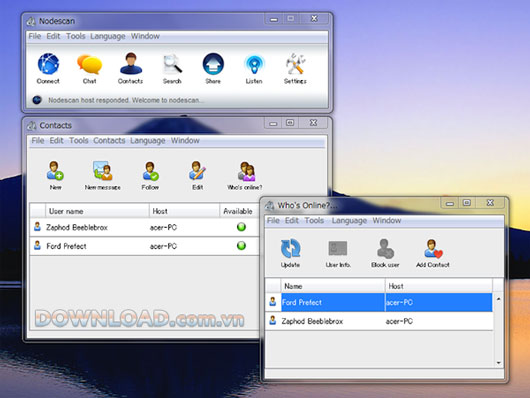Image resolution: width=530 pixels, height=398 pixels.
Task: Click Nodescan status message text
Action: coord(126,100)
